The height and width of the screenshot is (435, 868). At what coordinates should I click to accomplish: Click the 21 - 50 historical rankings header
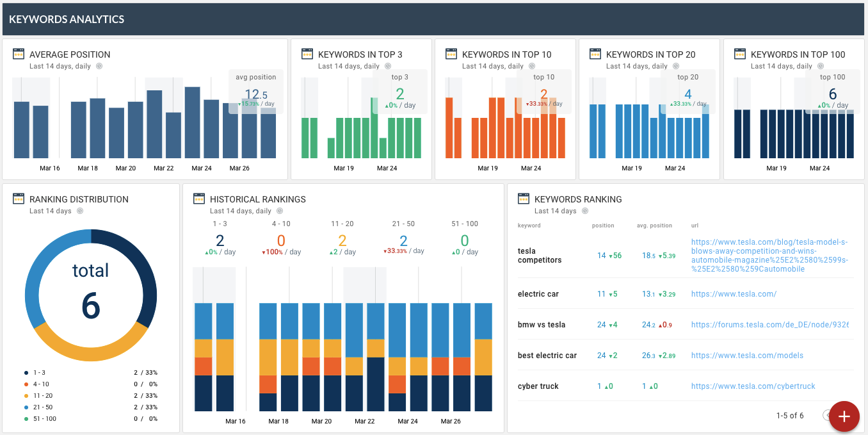coord(403,224)
